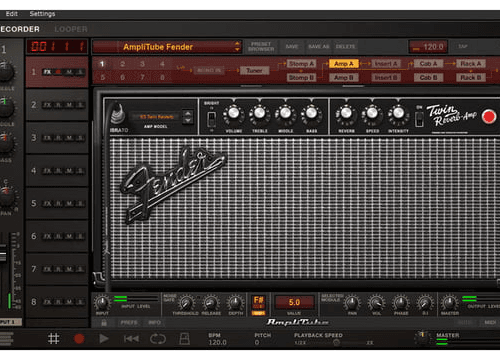Select the Amp A module in signal chain
Image resolution: width=500 pixels, height=360 pixels.
pyautogui.click(x=344, y=64)
